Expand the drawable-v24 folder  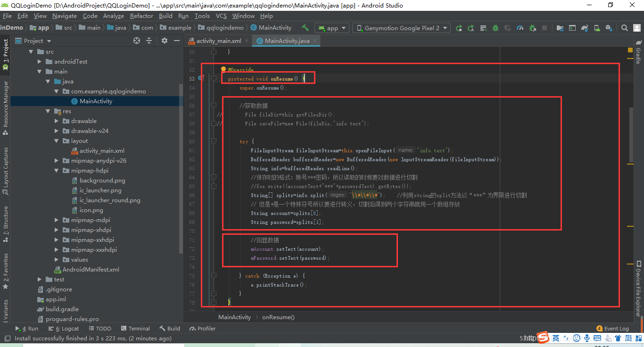point(56,131)
